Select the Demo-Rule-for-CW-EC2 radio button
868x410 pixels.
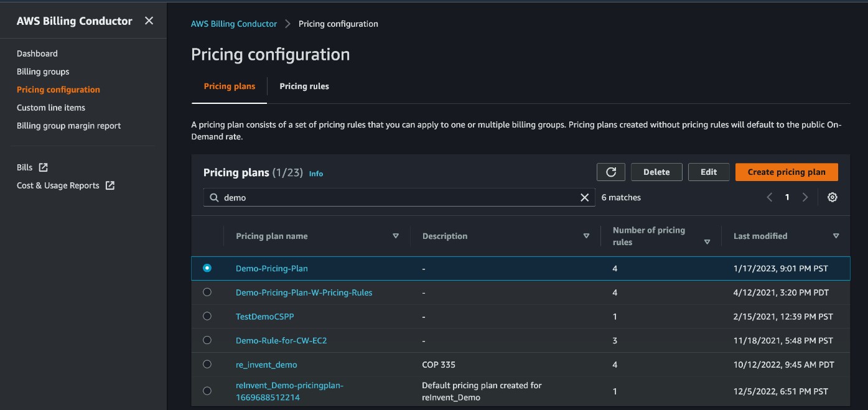[207, 340]
